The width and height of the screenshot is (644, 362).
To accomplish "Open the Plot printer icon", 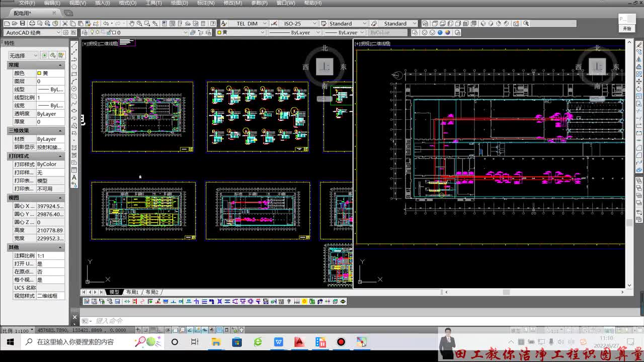I will tap(32, 23).
